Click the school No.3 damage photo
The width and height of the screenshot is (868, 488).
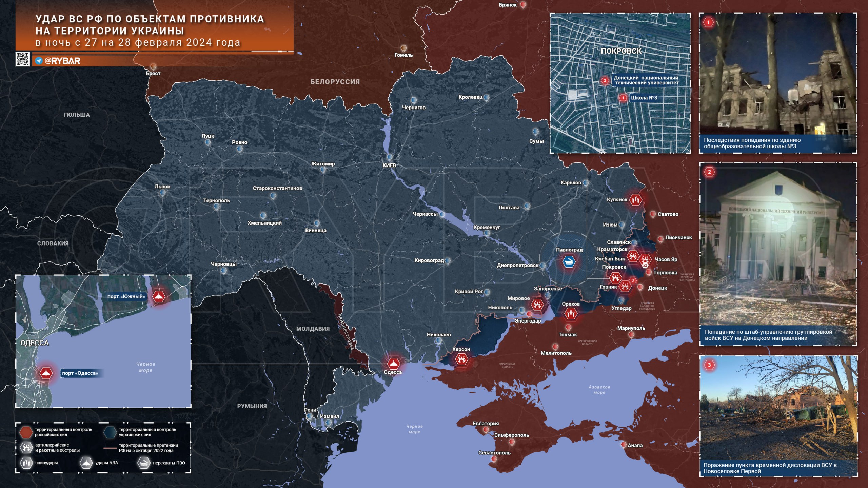778,75
